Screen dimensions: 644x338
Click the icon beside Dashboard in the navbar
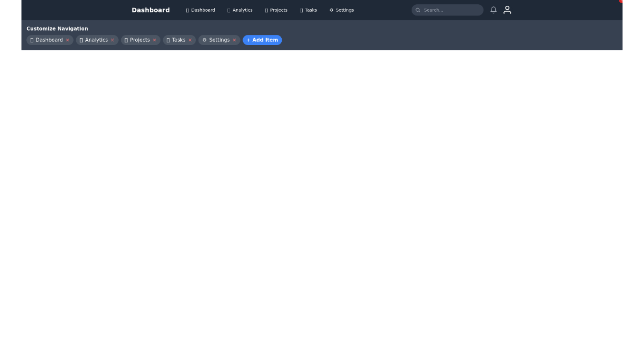tap(187, 10)
